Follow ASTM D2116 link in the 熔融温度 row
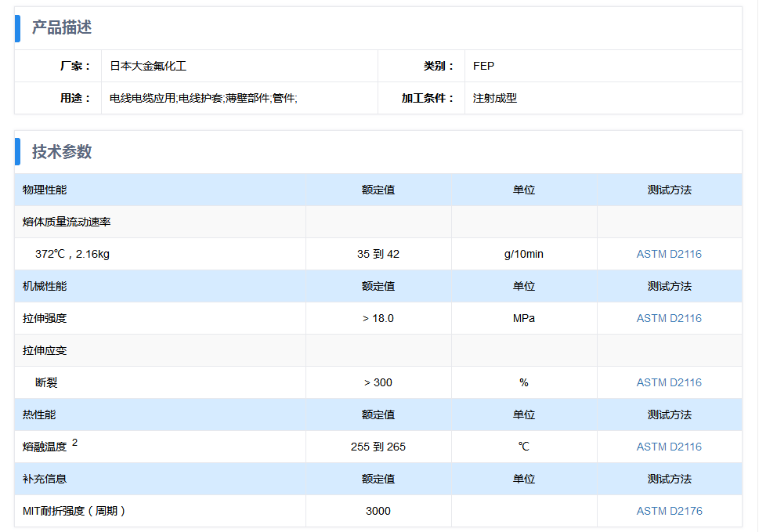Viewport: 759px width, 532px height. 669,447
